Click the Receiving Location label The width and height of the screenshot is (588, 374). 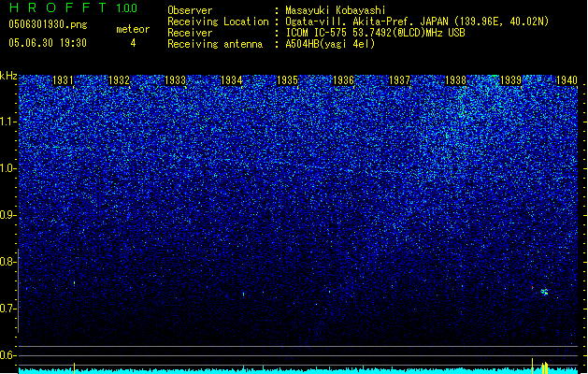point(218,22)
